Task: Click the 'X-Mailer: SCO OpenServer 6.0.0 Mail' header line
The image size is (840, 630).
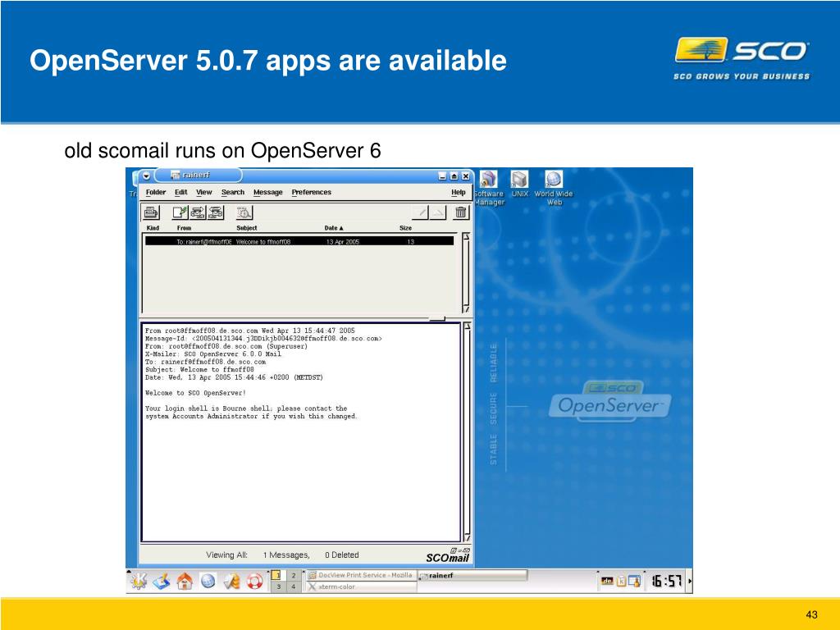Action: pyautogui.click(x=212, y=354)
